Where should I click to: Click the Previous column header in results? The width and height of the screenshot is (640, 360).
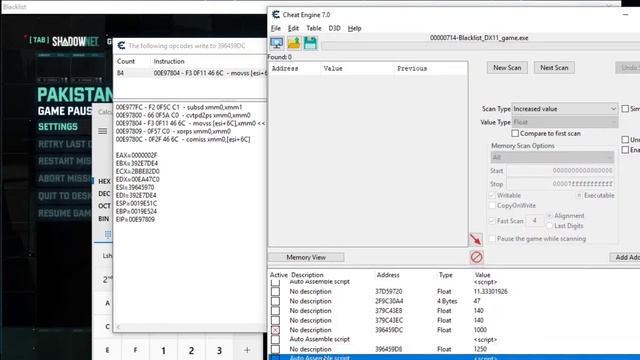click(412, 69)
